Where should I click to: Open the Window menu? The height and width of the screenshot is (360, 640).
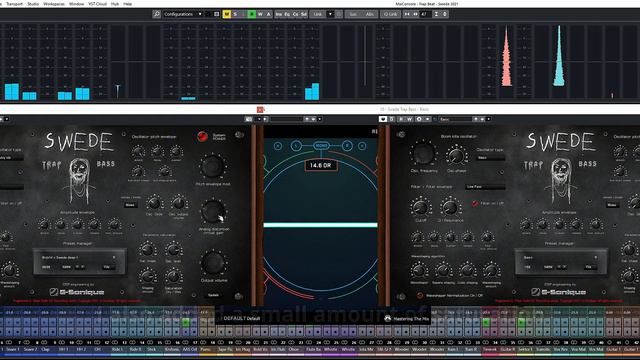76,4
